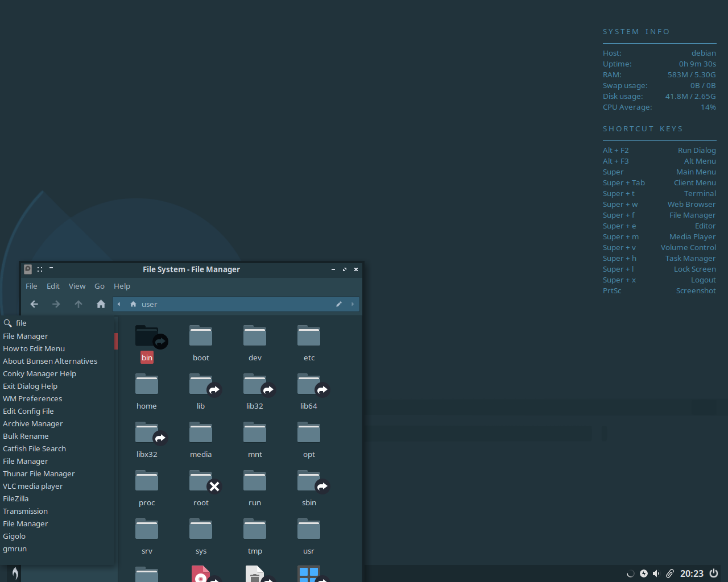
Task: Open the window menu icon in title bar
Action: 27,269
